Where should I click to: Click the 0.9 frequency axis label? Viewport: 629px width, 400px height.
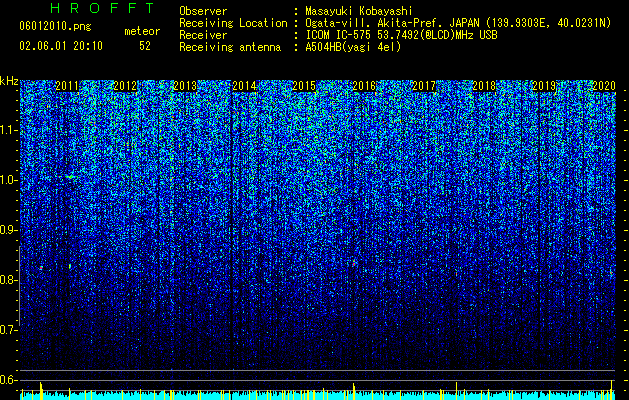8,230
